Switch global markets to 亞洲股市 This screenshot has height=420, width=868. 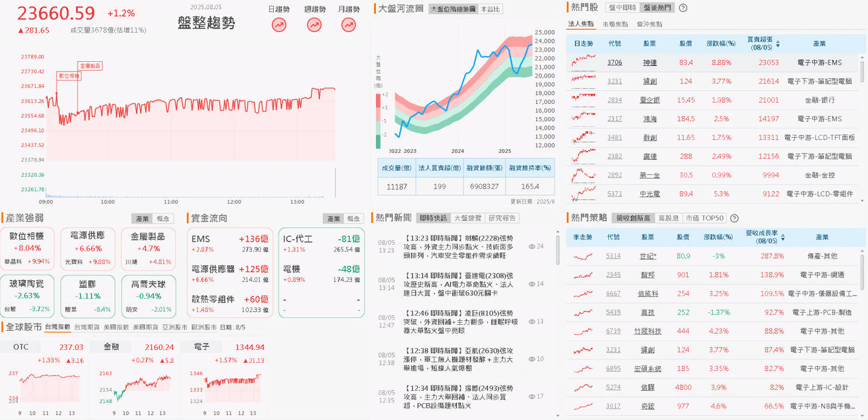[x=175, y=327]
